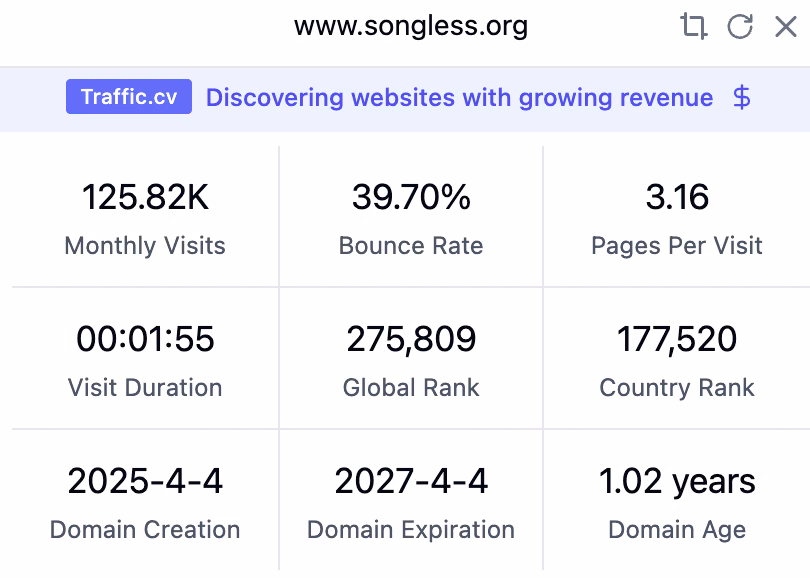Click the Bounce Rate label
810x578 pixels.
pos(411,245)
